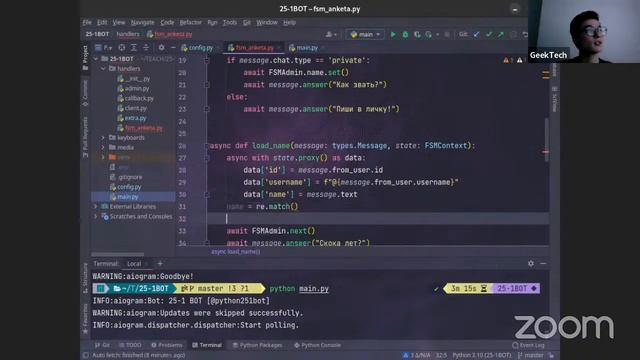Open the Navigate menu
This screenshot has width=640, height=360.
(142, 22)
